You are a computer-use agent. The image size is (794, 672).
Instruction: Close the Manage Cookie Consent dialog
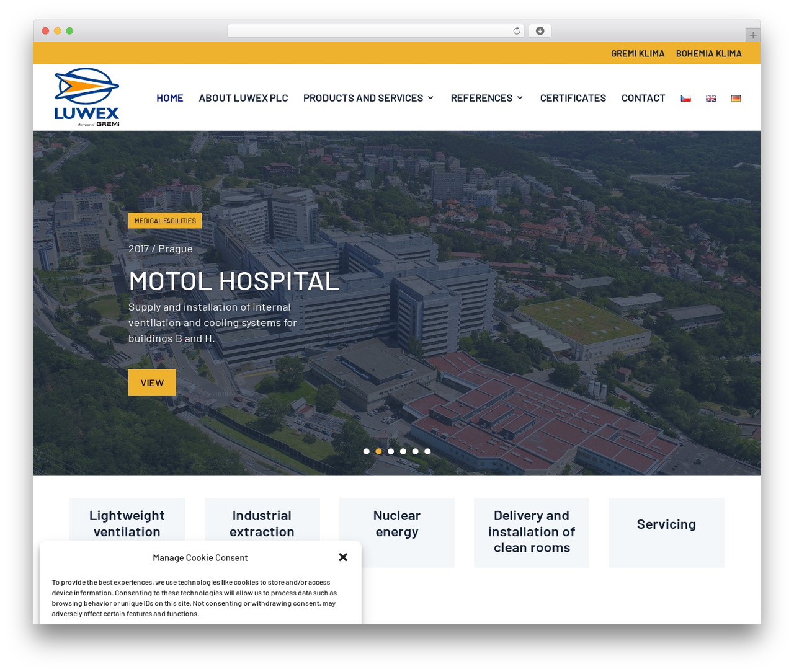coord(343,557)
